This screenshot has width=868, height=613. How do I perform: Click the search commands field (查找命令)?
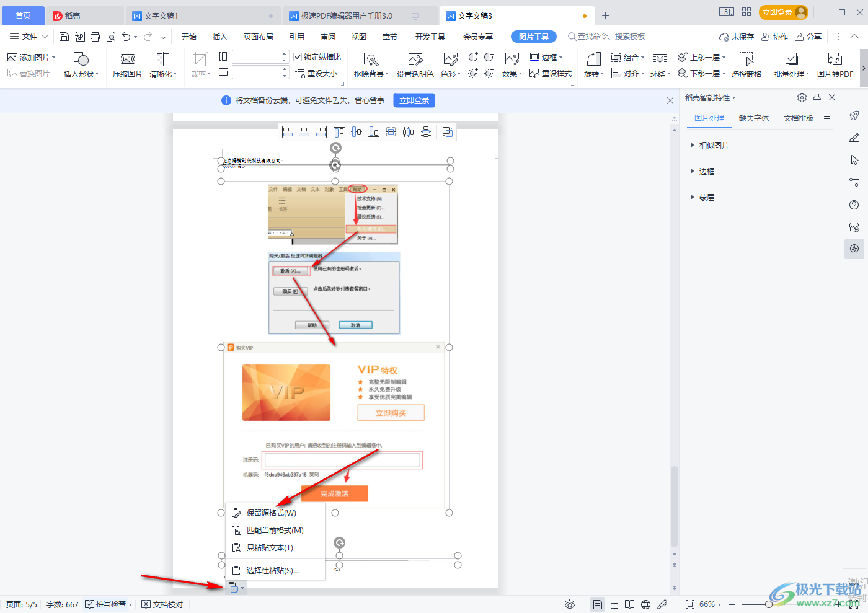pos(606,37)
